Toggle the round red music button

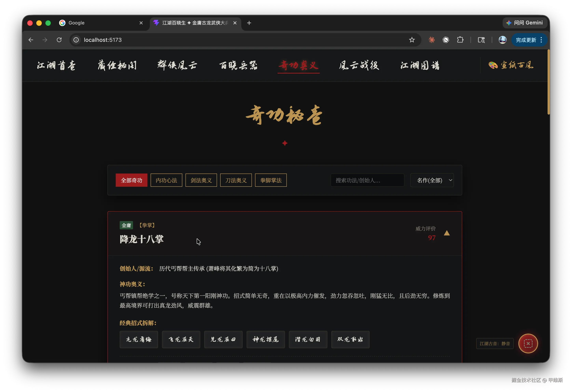528,343
